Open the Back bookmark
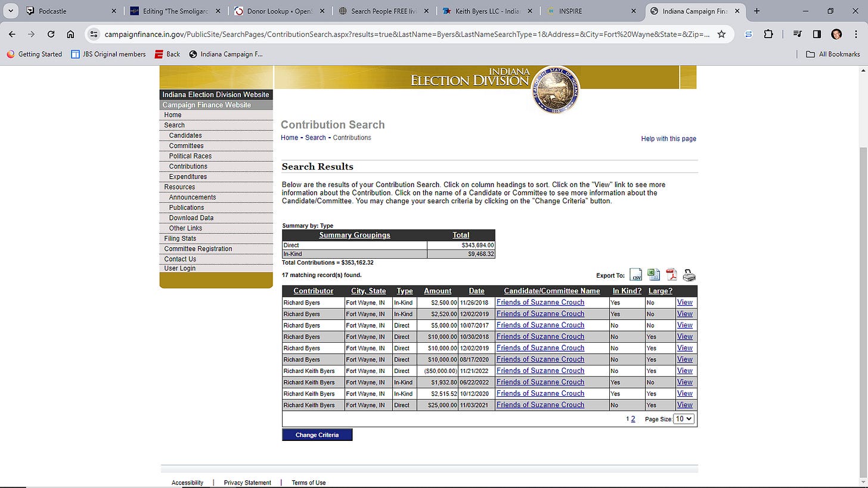 tap(167, 54)
